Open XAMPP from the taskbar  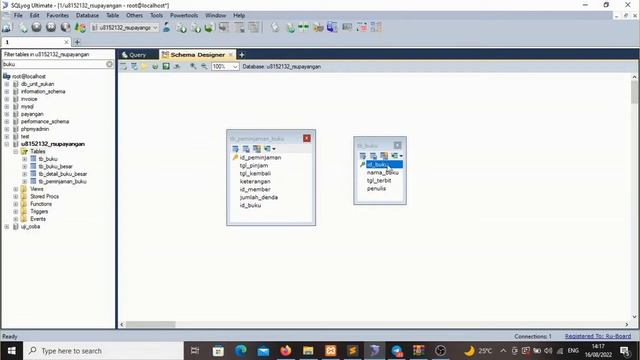[330, 351]
